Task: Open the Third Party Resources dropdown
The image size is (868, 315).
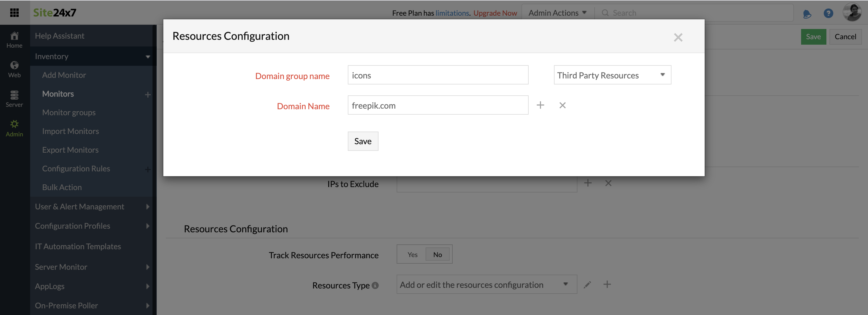Action: point(612,75)
